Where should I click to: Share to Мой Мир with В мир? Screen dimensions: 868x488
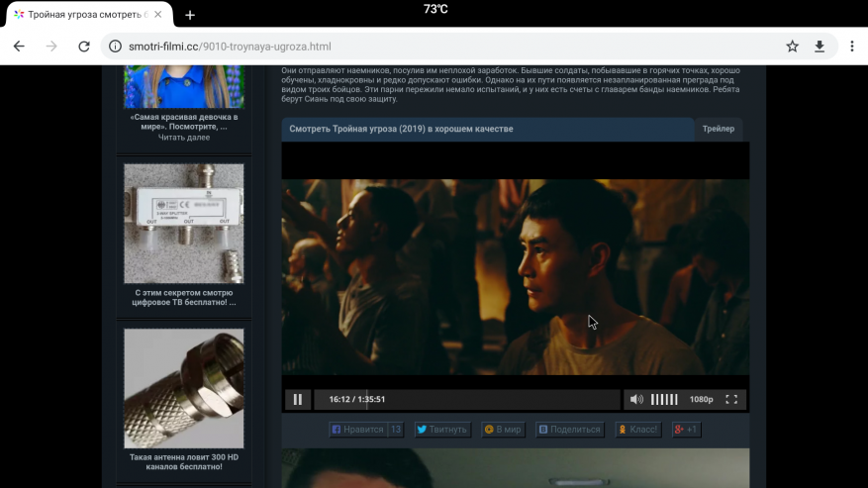pos(503,430)
